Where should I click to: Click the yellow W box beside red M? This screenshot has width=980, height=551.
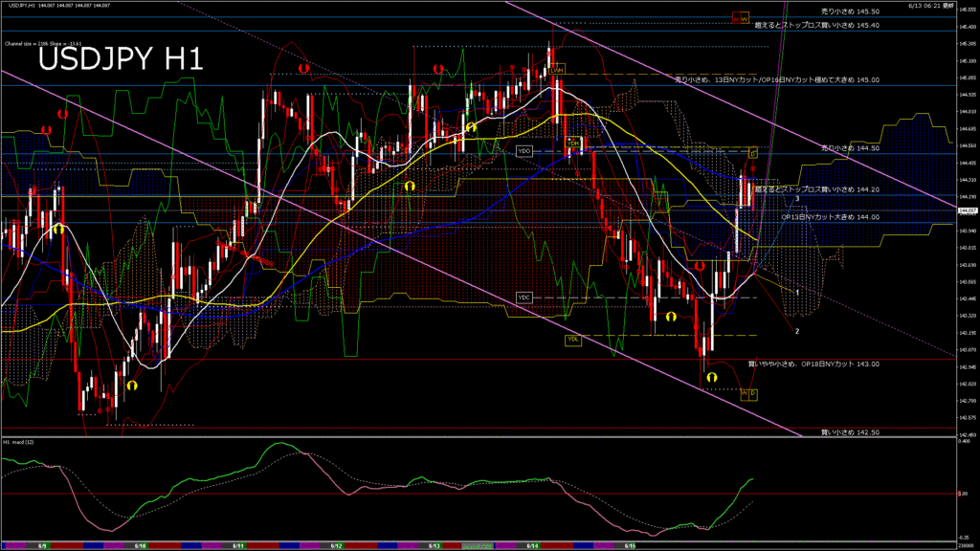click(x=745, y=19)
